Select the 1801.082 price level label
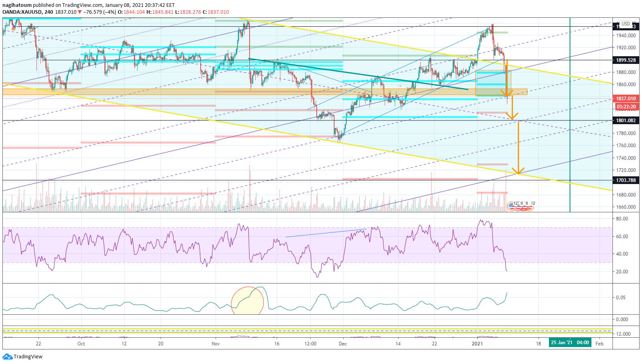 [x=626, y=121]
